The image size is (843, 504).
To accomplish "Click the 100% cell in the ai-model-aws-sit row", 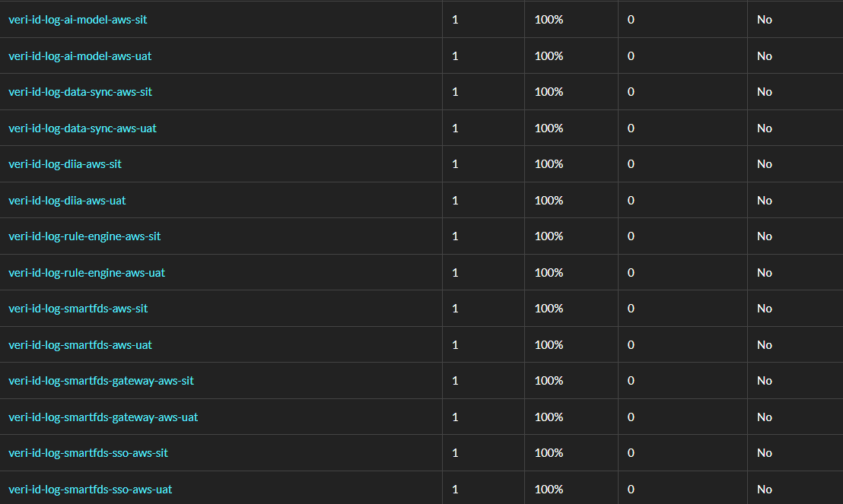I will tap(549, 20).
